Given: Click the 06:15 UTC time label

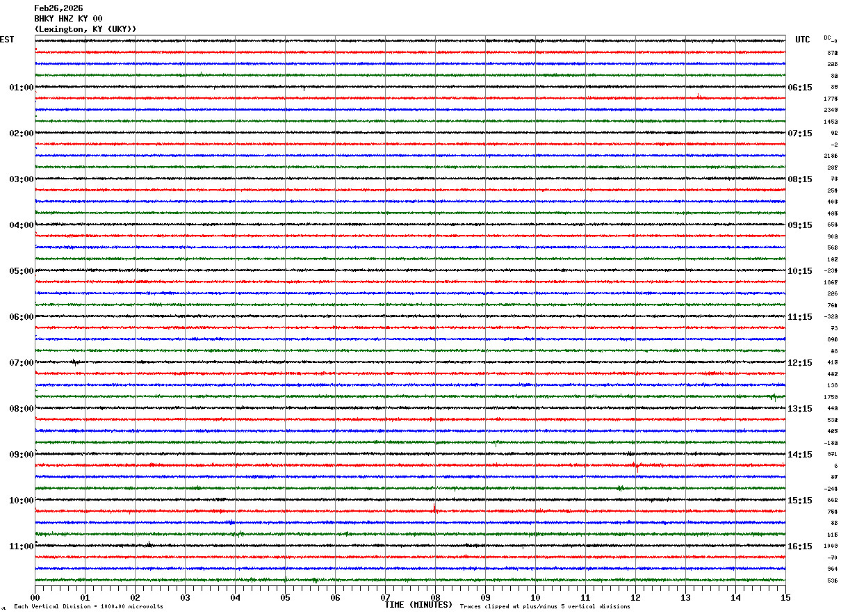Looking at the screenshot, I should [799, 88].
